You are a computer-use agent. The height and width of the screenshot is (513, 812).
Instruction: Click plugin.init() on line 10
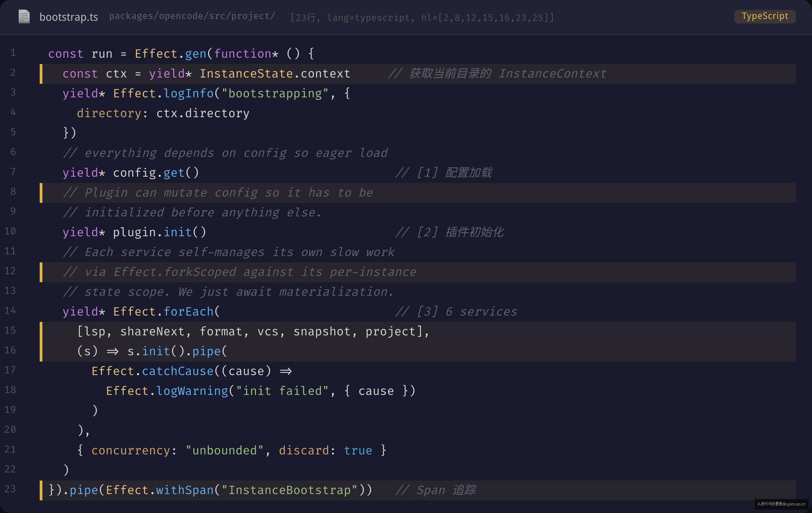[x=159, y=233]
